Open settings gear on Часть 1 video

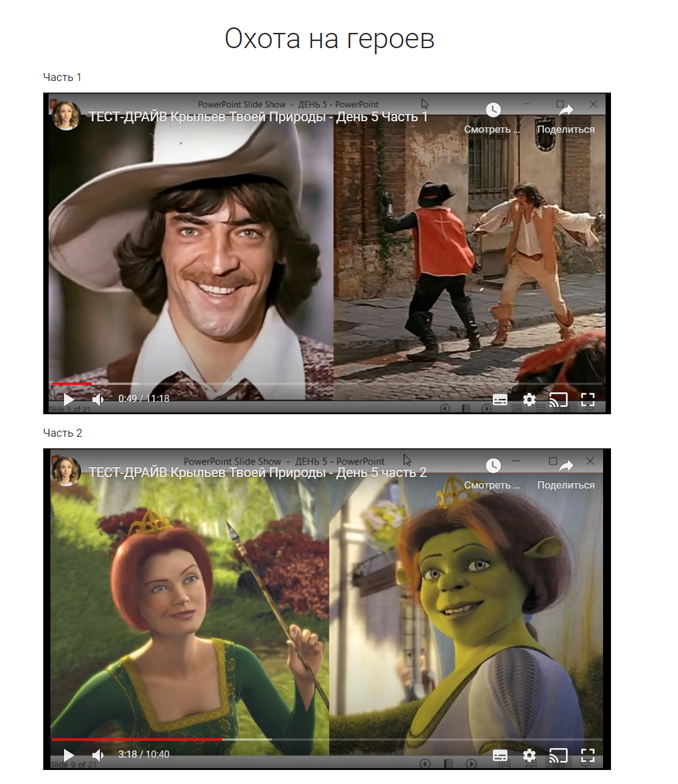click(x=529, y=400)
